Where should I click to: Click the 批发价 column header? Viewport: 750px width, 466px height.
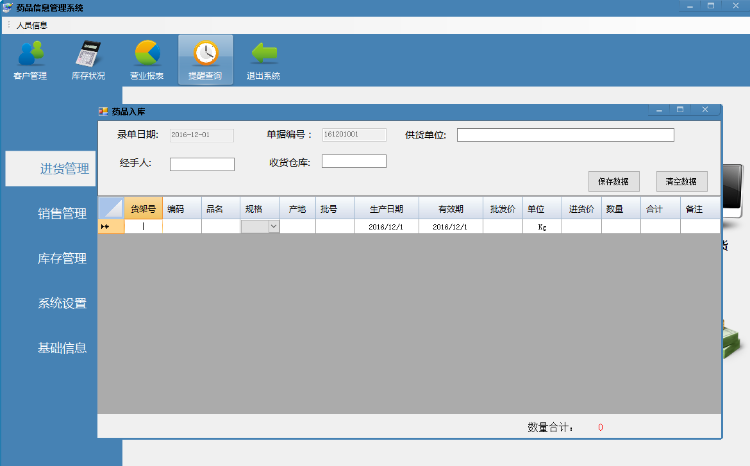(x=503, y=209)
